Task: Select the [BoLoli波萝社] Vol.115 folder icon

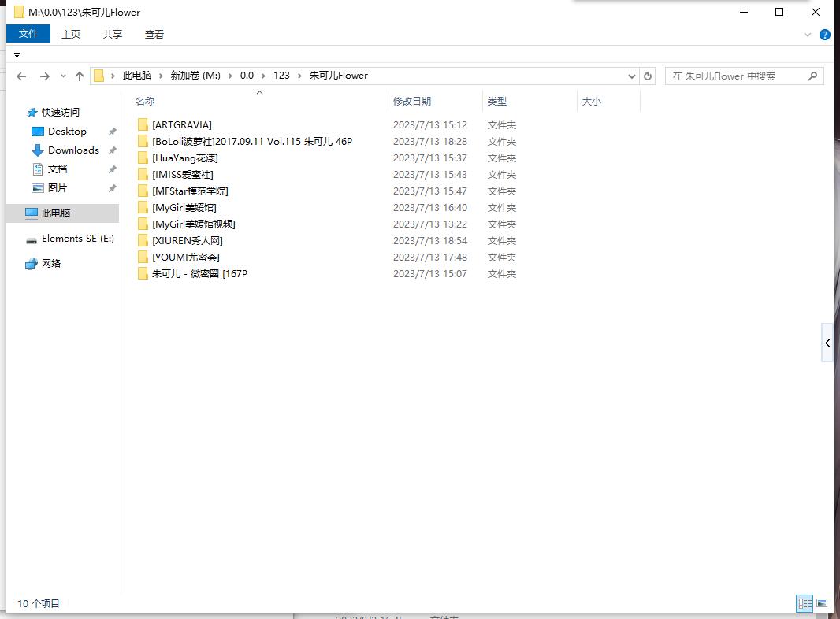Action: pos(143,142)
